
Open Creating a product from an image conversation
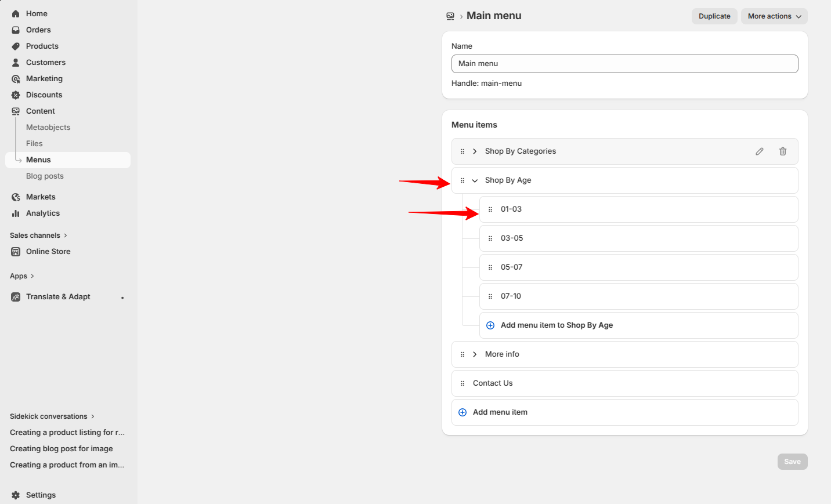[x=67, y=465]
